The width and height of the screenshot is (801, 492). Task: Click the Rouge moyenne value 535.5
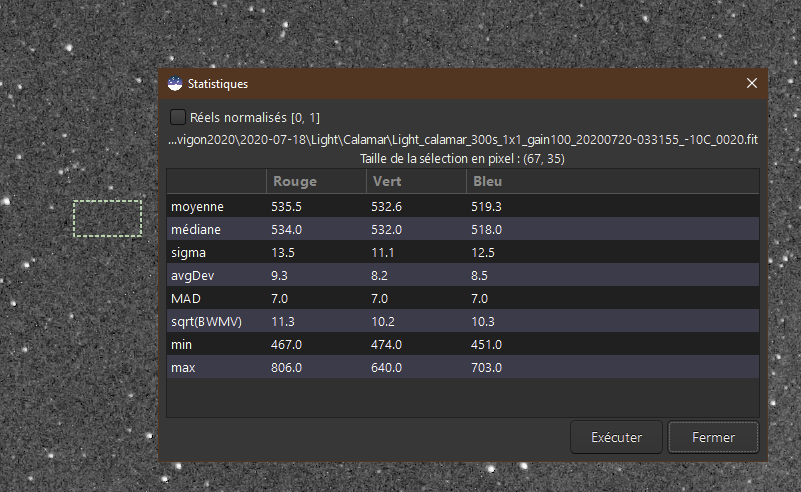[286, 206]
